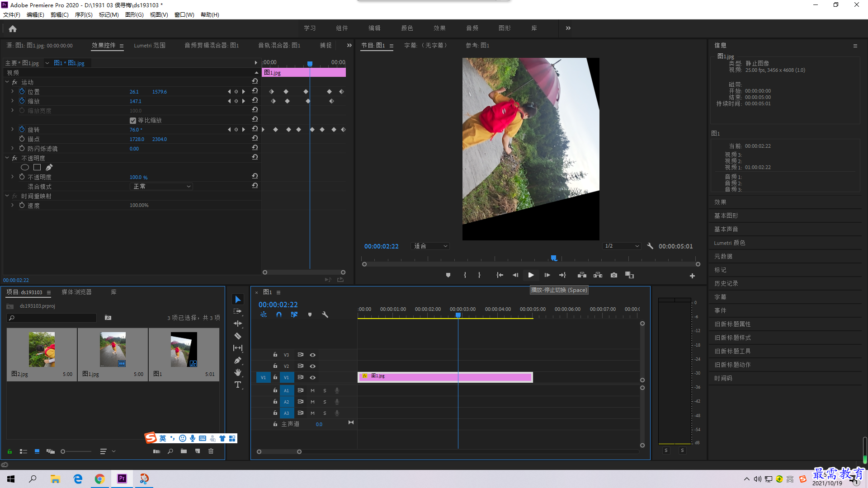Image resolution: width=868 pixels, height=488 pixels.
Task: Open the Window menu
Action: (x=184, y=14)
